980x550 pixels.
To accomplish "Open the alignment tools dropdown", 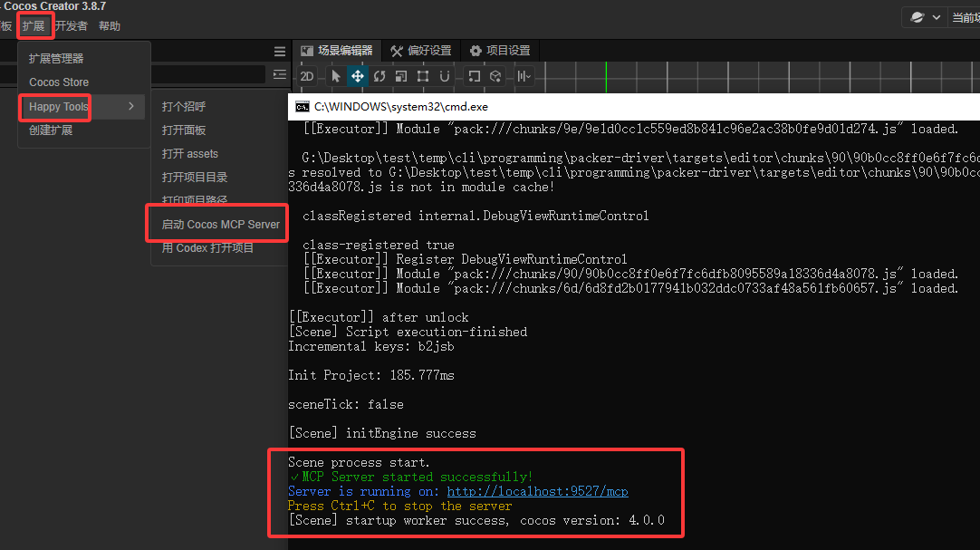I will tap(524, 76).
